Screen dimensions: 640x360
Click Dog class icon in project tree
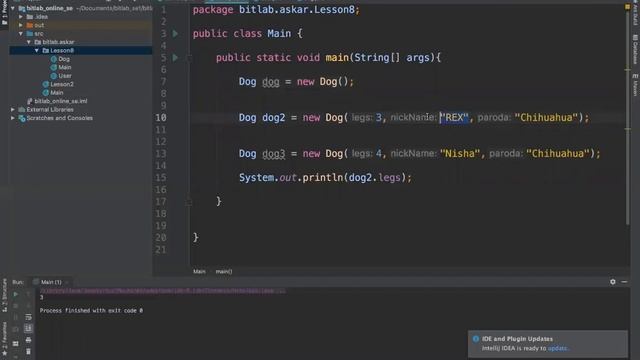coord(53,59)
